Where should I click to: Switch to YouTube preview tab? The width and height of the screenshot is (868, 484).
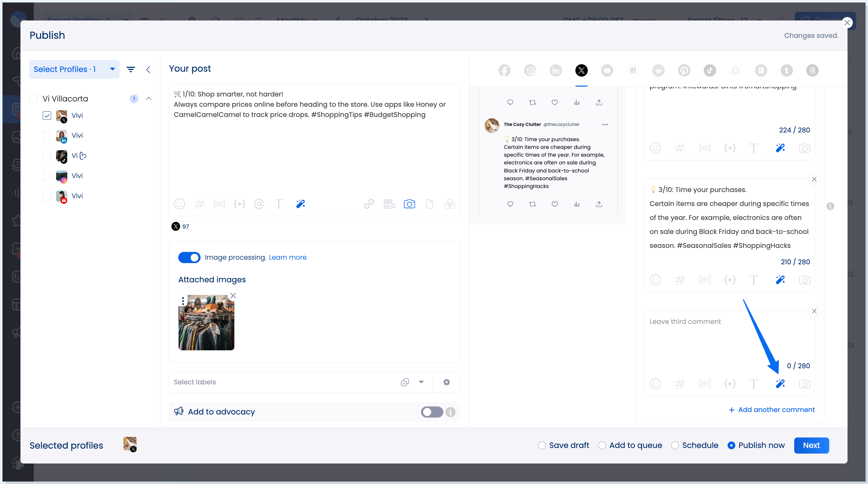607,70
